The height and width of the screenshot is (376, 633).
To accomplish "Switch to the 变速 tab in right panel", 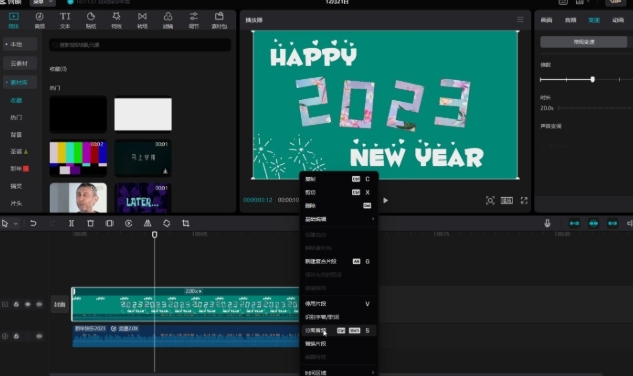I will tap(594, 20).
